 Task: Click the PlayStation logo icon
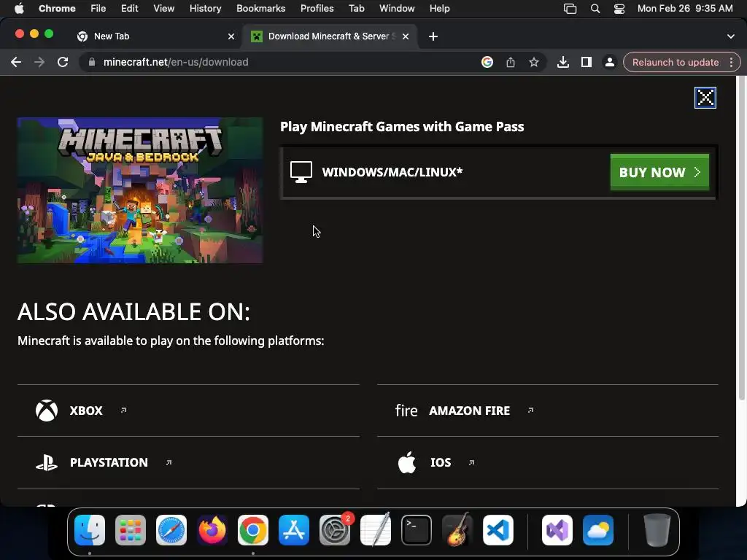[47, 462]
